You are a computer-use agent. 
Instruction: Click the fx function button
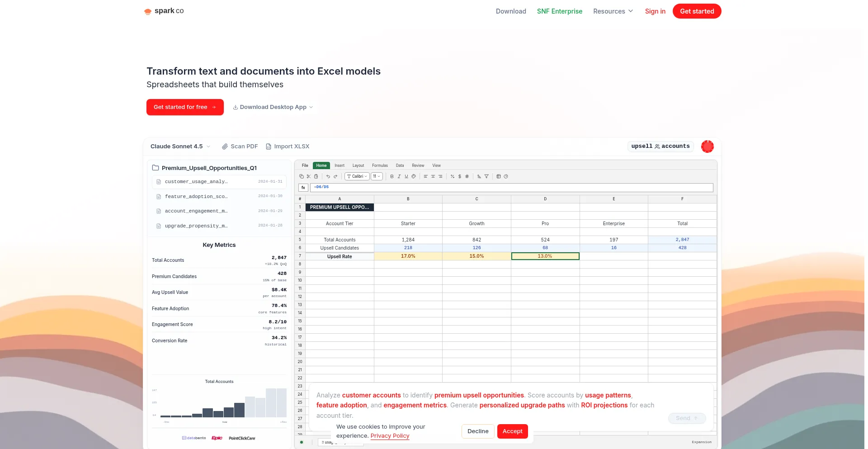303,187
